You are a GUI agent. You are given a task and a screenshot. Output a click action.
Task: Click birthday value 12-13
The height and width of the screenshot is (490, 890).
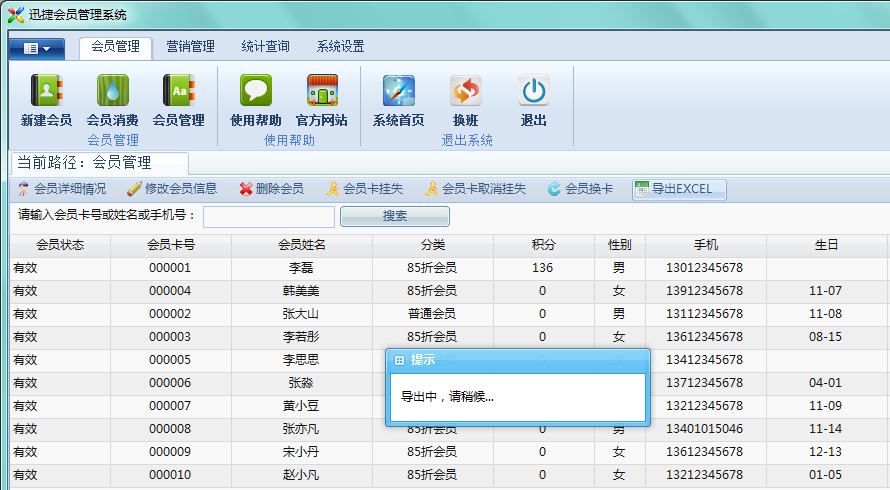pos(825,452)
